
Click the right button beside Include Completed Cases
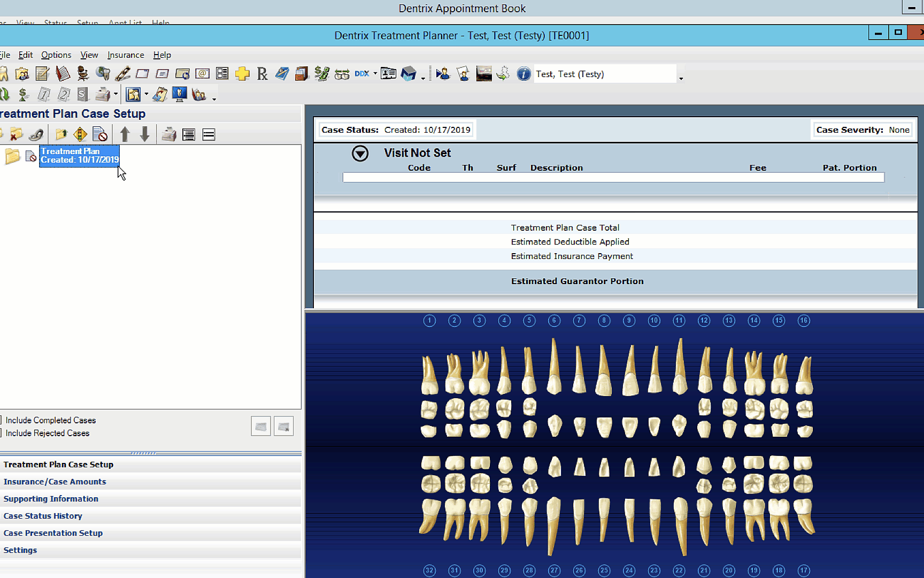284,427
